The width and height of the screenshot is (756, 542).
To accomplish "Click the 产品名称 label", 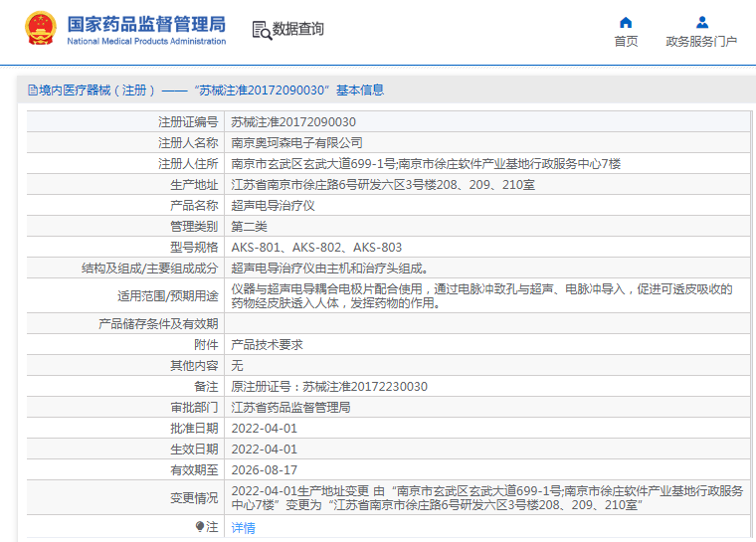I will (194, 206).
